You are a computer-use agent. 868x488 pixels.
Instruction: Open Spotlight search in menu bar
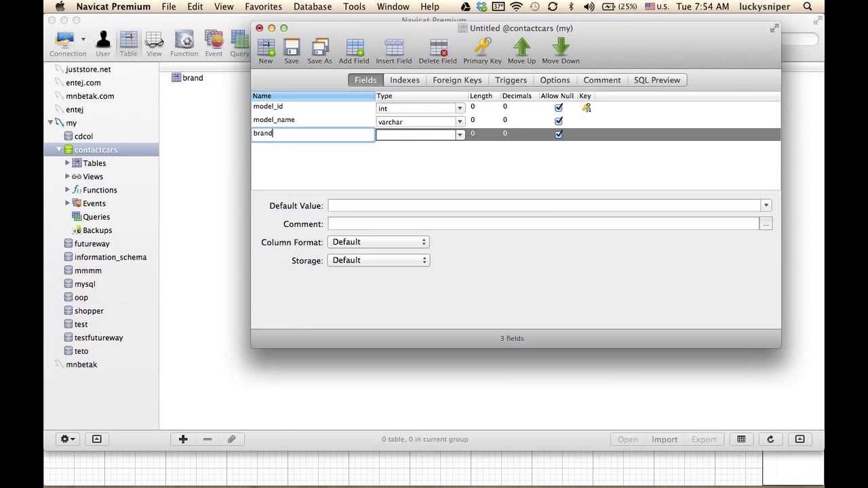point(808,7)
